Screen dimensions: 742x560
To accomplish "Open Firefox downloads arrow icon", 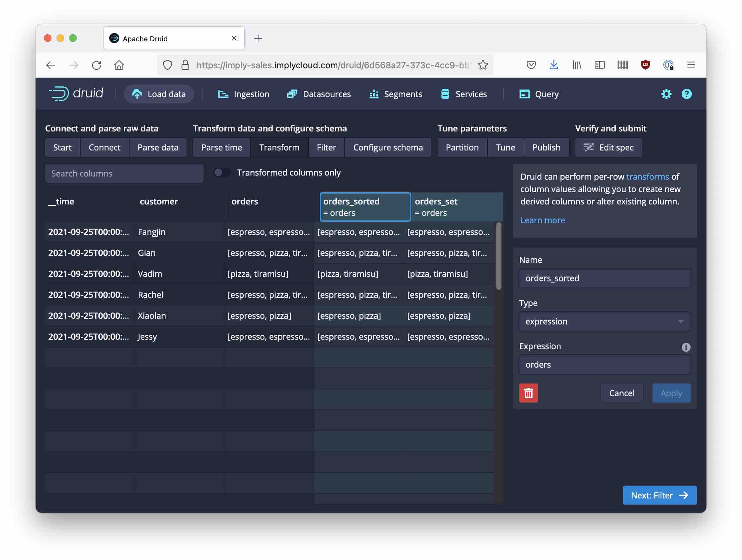I will [x=553, y=65].
